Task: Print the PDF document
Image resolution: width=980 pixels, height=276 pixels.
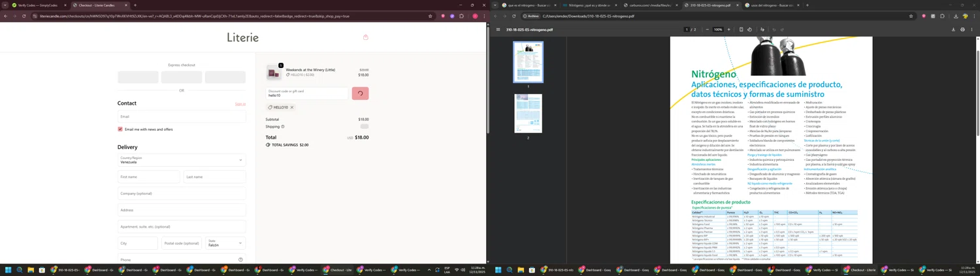Action: pos(962,29)
